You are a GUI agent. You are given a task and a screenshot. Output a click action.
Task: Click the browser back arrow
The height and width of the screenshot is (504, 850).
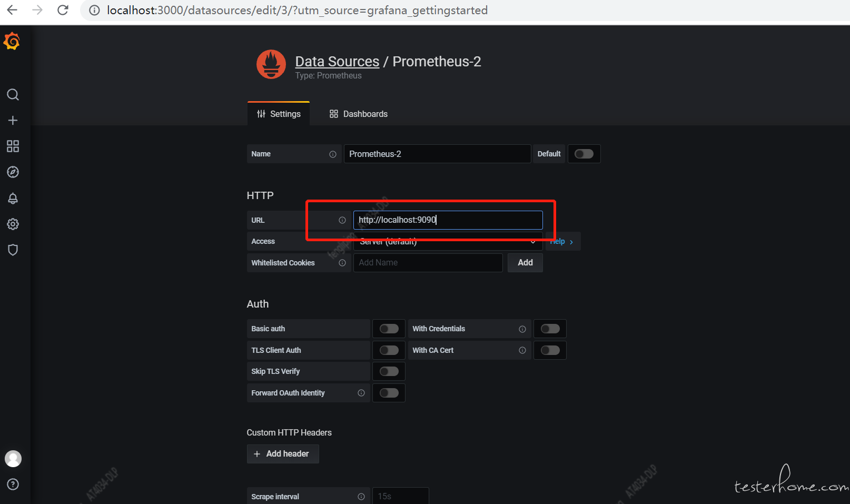click(12, 10)
